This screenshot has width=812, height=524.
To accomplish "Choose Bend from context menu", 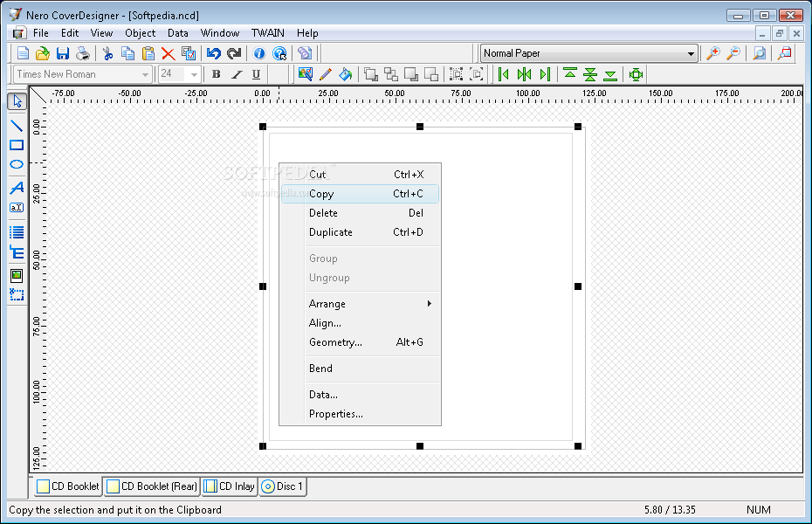I will point(360,369).
